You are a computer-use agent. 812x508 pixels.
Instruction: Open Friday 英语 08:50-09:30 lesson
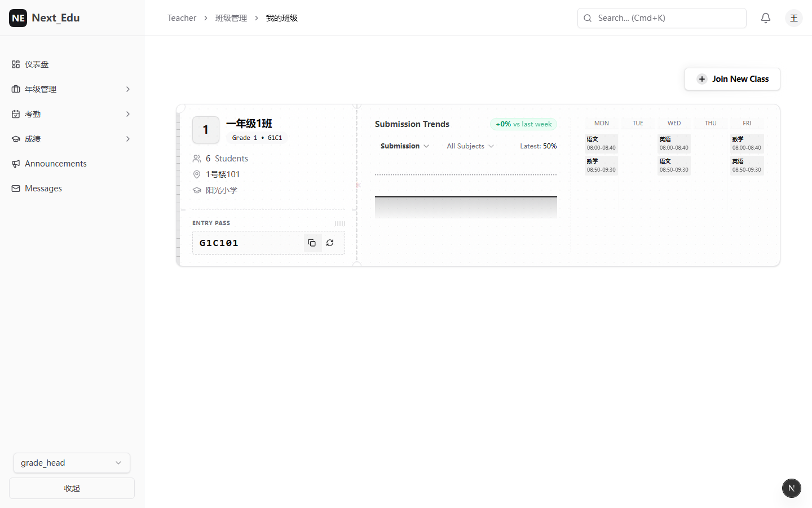(x=747, y=165)
